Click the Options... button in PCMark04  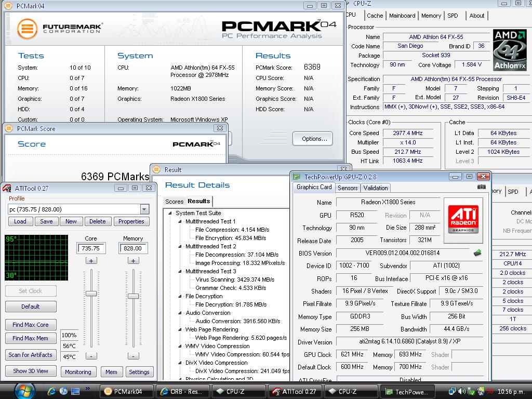click(x=312, y=138)
